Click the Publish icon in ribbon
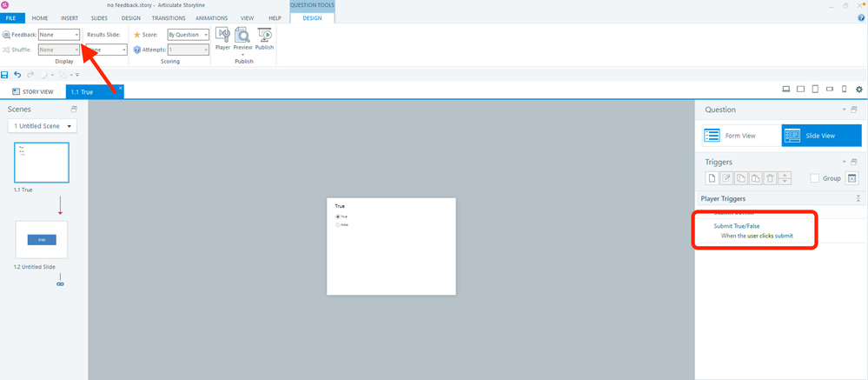This screenshot has width=868, height=380. click(x=265, y=35)
